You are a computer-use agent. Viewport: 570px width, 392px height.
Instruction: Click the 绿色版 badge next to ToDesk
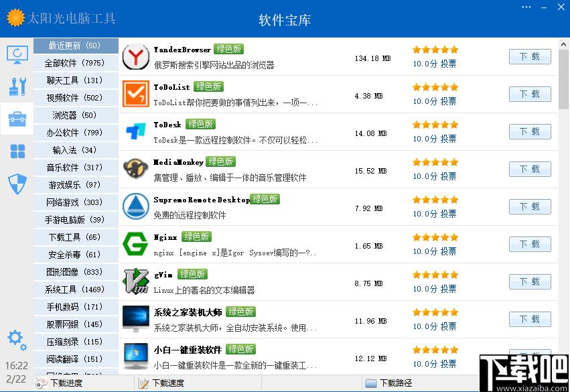tap(200, 124)
